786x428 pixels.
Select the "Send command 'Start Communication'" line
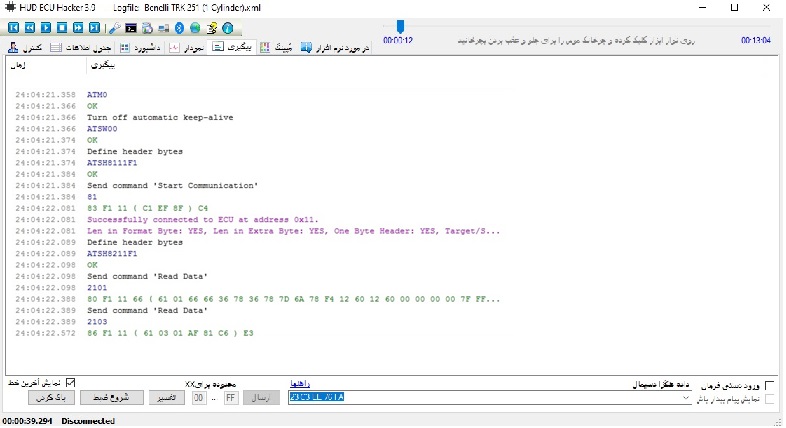click(172, 185)
